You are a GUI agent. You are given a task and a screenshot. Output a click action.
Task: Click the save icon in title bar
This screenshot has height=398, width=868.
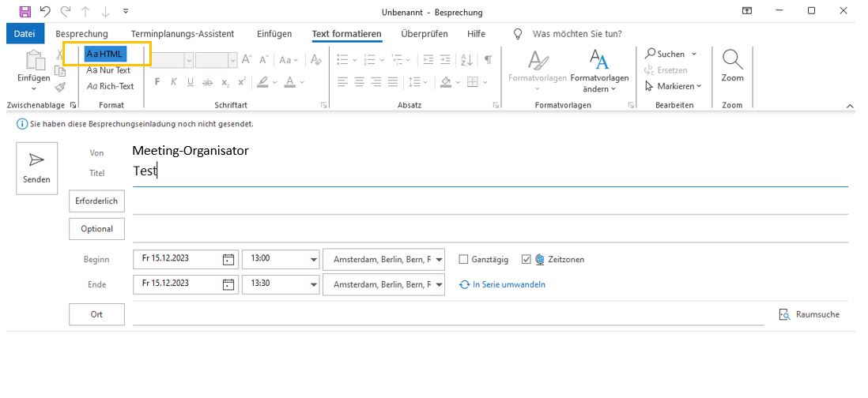point(25,12)
